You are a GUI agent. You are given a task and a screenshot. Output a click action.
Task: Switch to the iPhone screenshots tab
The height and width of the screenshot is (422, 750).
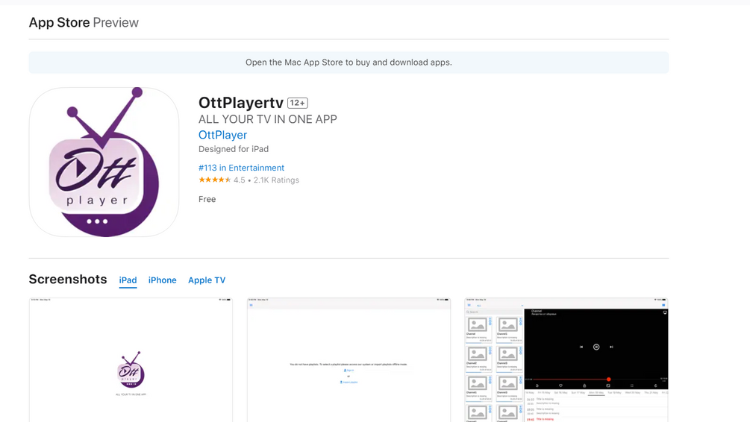162,280
